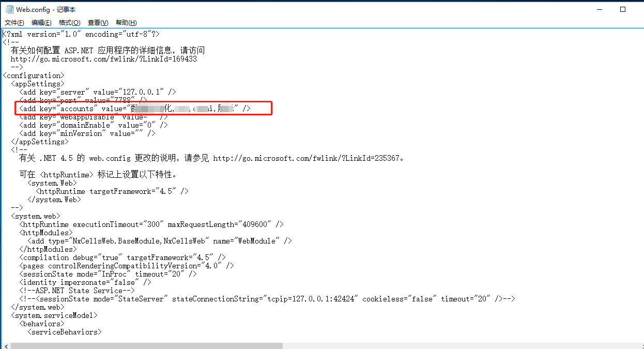This screenshot has height=349, width=644.
Task: Click the minVersion key line
Action: (87, 133)
